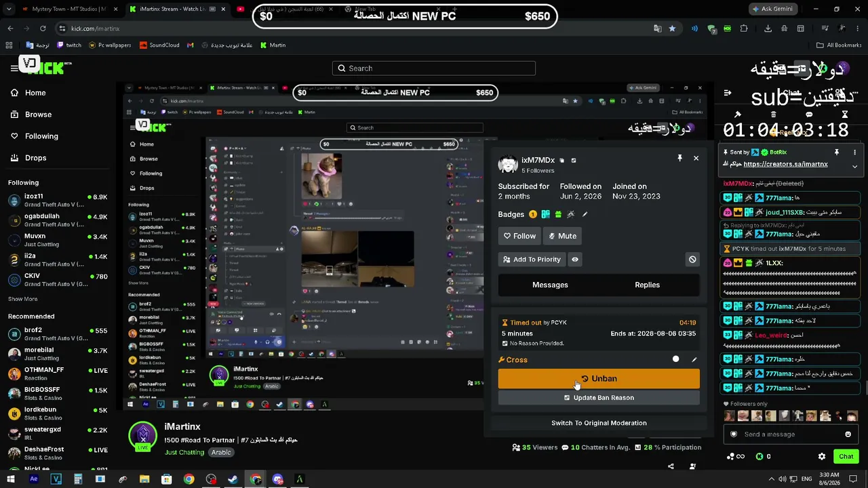Pin the ixM7MDx user card

pyautogui.click(x=679, y=158)
